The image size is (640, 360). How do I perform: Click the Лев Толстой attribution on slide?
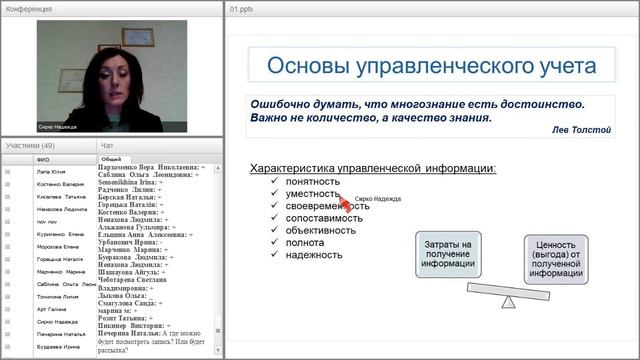[581, 130]
